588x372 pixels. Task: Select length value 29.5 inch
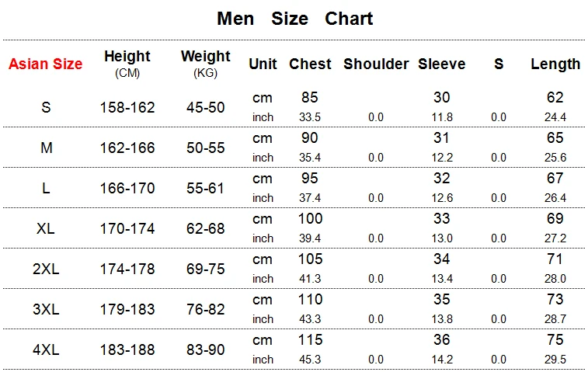(555, 360)
